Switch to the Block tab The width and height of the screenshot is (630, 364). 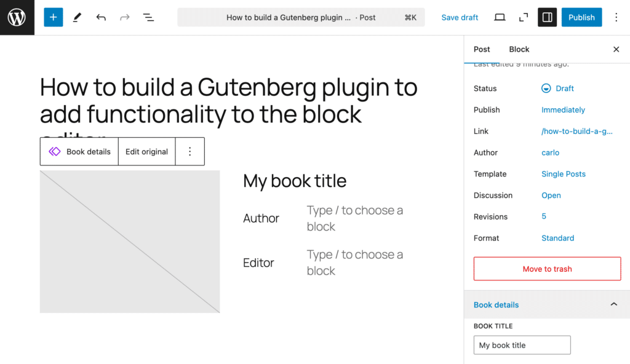pyautogui.click(x=519, y=49)
